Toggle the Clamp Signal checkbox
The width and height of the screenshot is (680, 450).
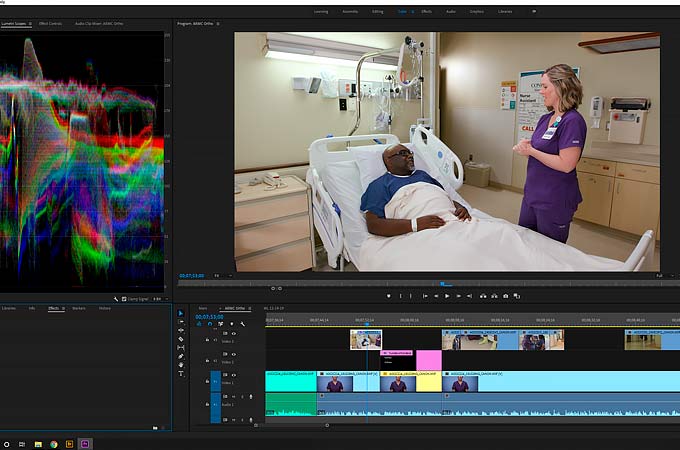(x=124, y=298)
